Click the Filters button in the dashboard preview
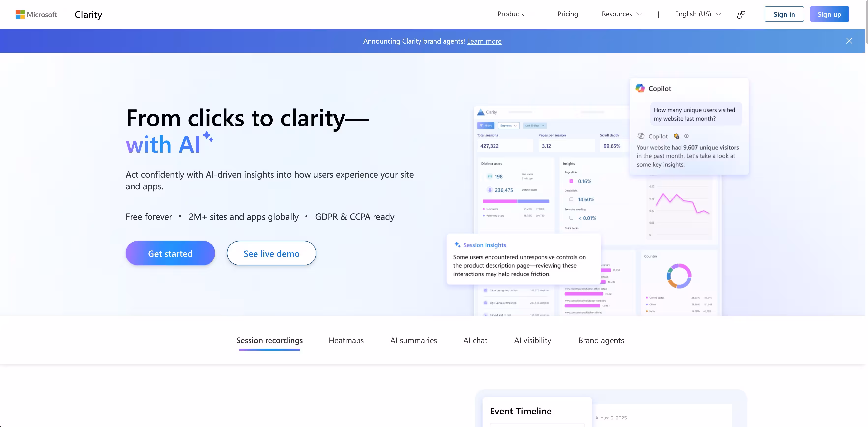The height and width of the screenshot is (427, 868). click(486, 126)
